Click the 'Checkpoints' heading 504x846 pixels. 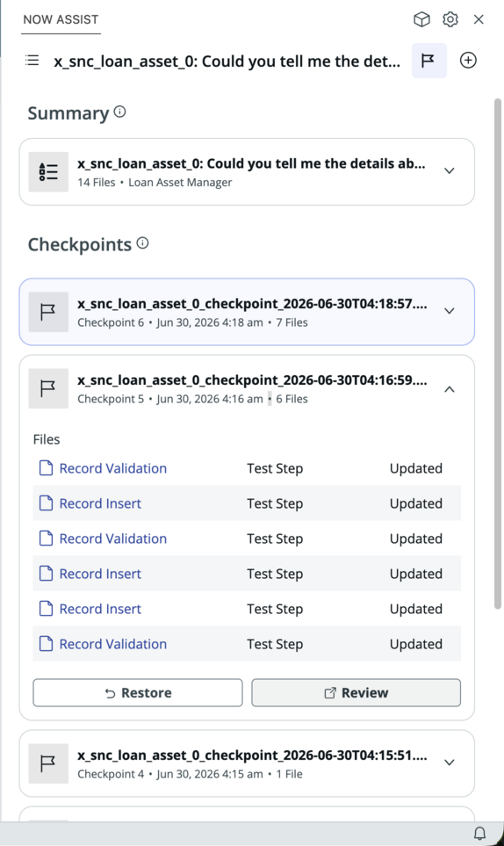point(80,244)
